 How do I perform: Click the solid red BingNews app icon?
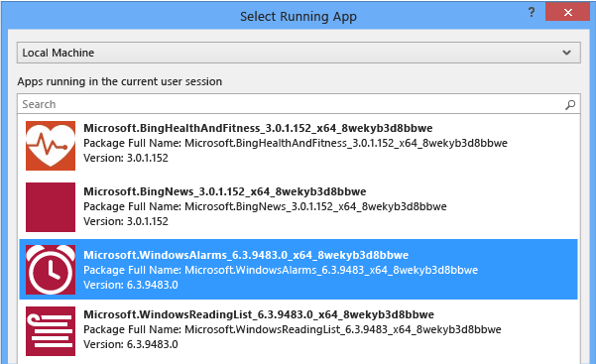point(51,207)
